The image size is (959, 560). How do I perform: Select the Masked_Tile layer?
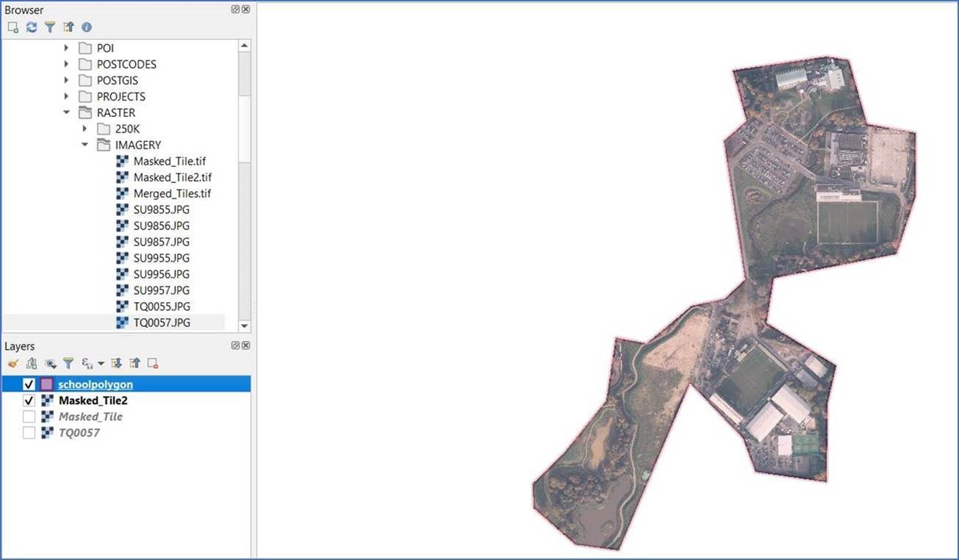pyautogui.click(x=90, y=417)
